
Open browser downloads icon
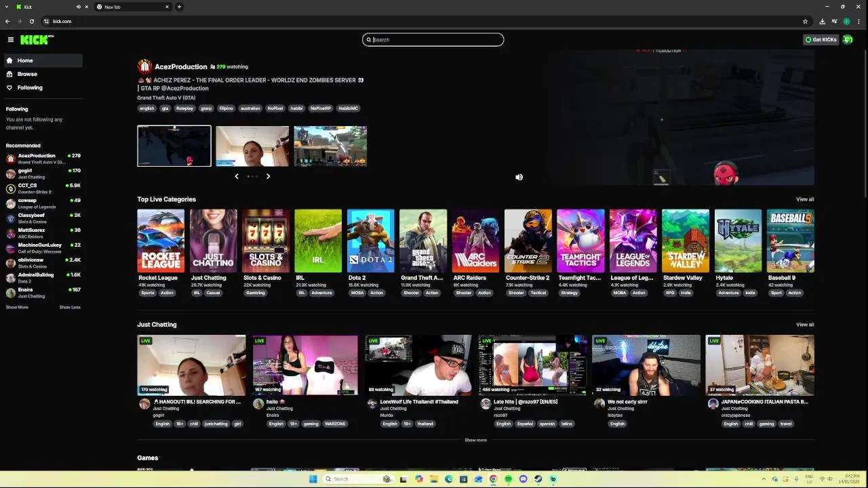coord(823,21)
